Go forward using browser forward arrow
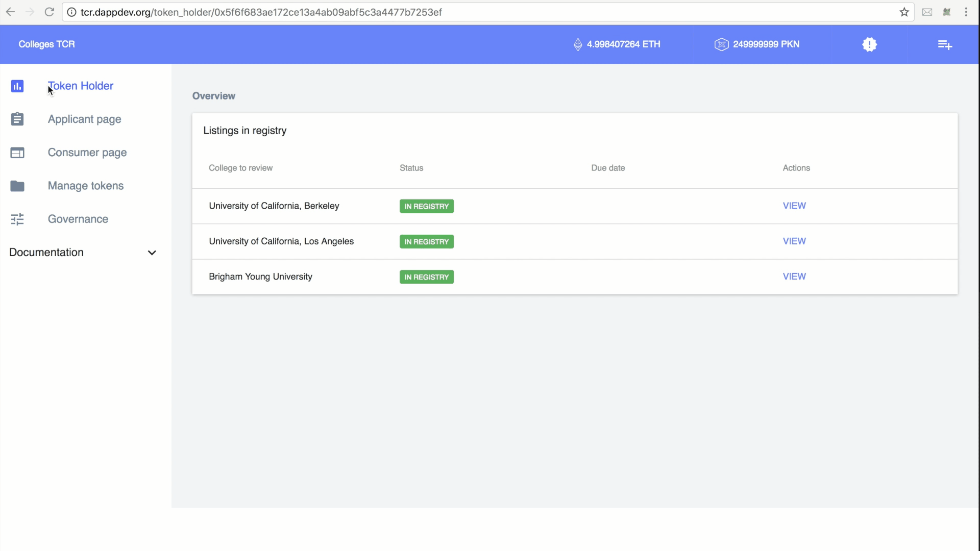This screenshot has width=980, height=551. [30, 12]
